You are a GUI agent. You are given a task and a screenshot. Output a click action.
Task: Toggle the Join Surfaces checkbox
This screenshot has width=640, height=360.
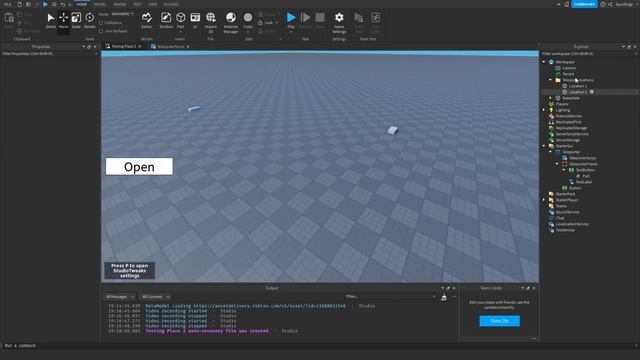click(101, 31)
